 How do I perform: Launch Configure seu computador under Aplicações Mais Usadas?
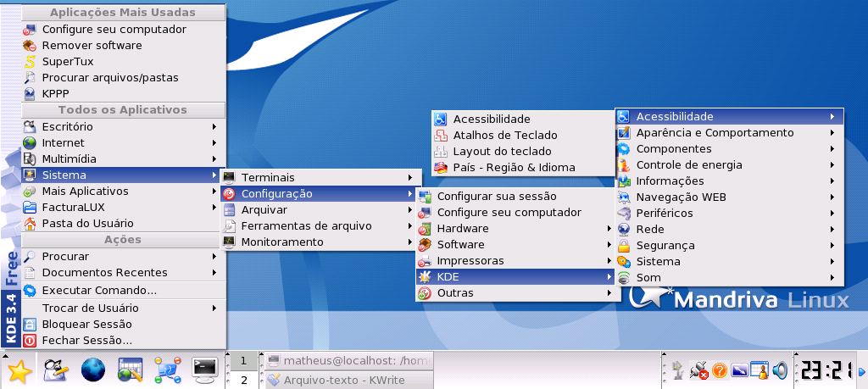coord(123,30)
